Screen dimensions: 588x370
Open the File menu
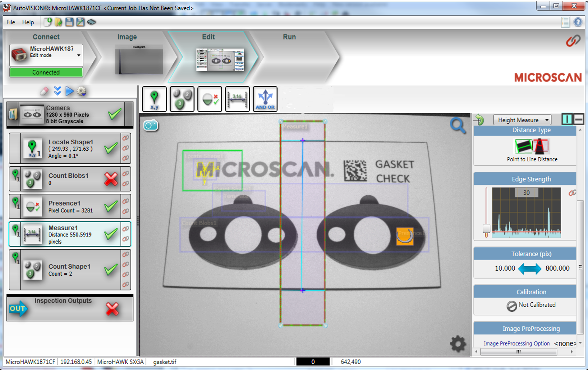tap(11, 22)
